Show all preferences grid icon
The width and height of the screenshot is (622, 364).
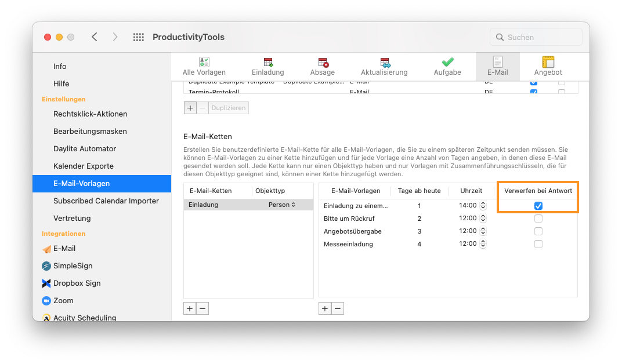coord(139,37)
